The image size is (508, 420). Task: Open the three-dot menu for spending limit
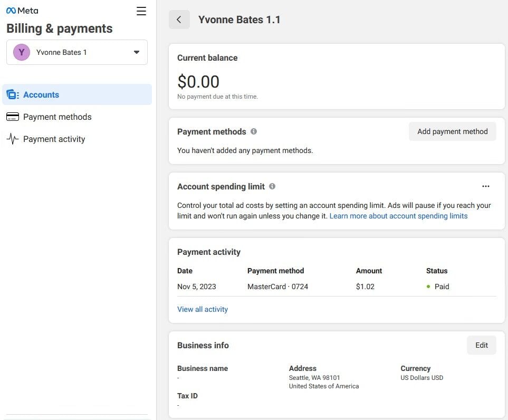tap(486, 186)
